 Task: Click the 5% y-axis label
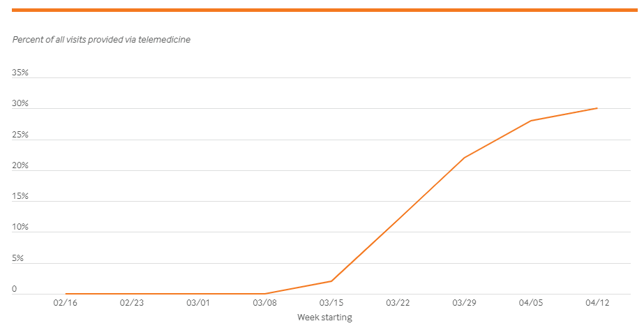click(17, 258)
